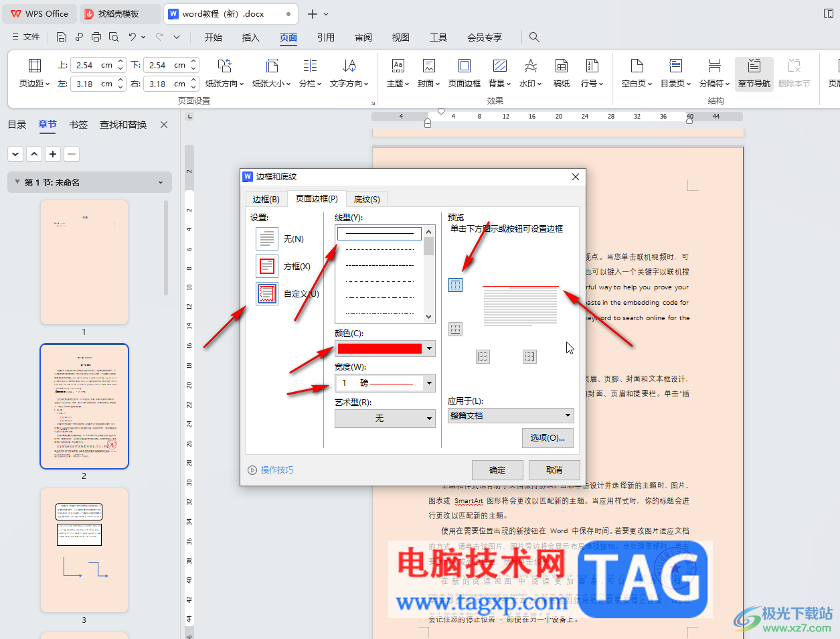Open the new tab dropdown arrow
840x639 pixels.
(x=326, y=13)
